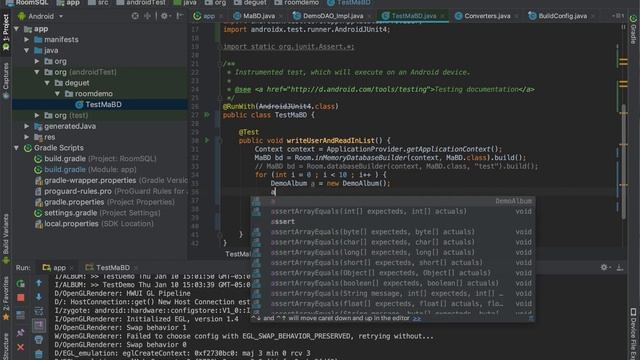Stop the process with the red square icon
This screenshot has width=640, height=360.
(20, 298)
